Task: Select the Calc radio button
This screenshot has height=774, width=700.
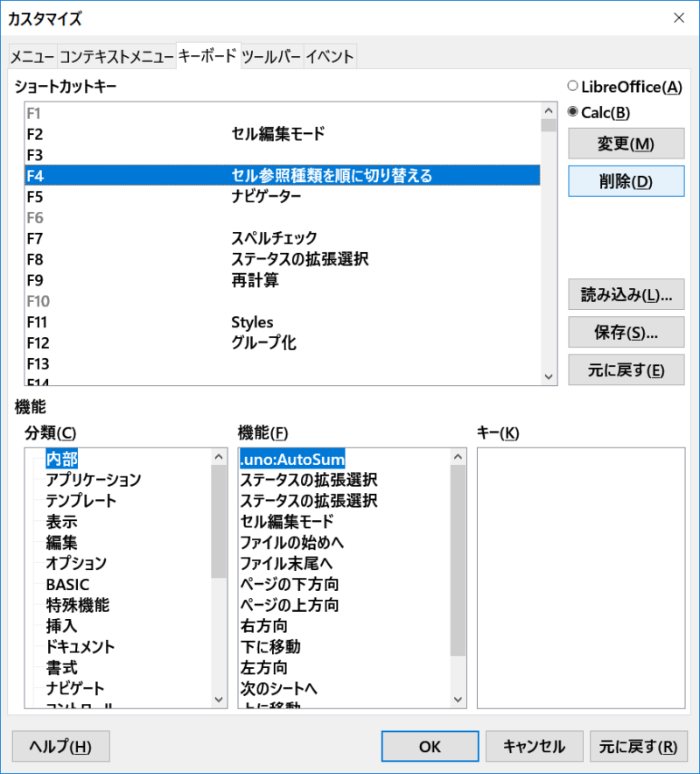Action: pyautogui.click(x=573, y=112)
